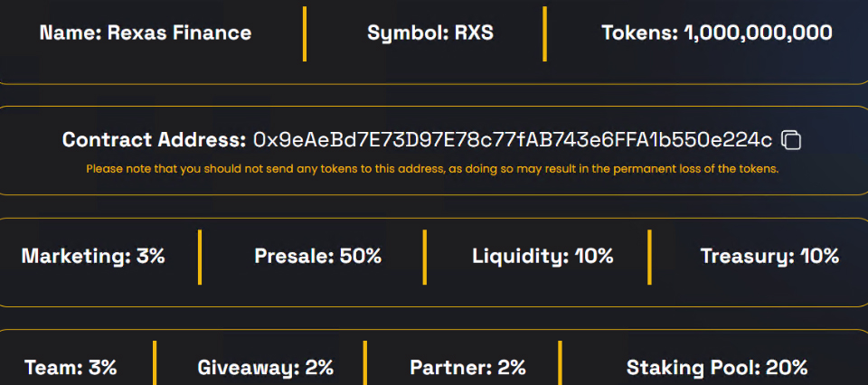Click the divider between Presale and Liquidity
The height and width of the screenshot is (385, 868).
(x=424, y=257)
